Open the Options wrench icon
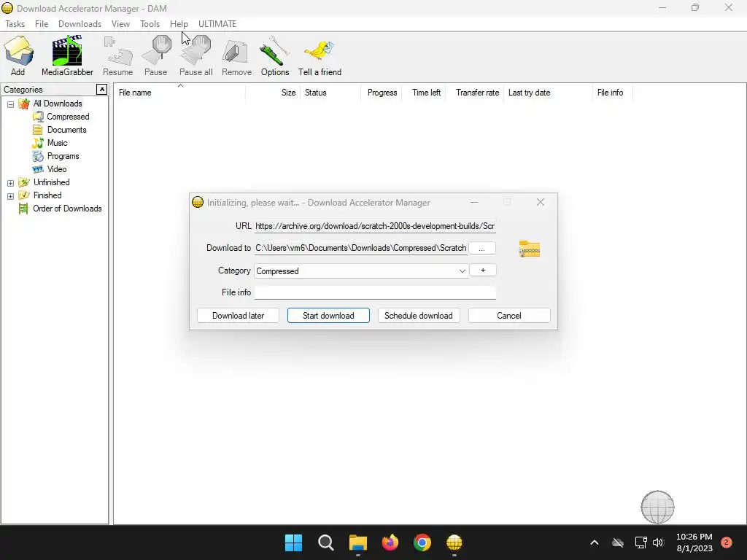 275,55
